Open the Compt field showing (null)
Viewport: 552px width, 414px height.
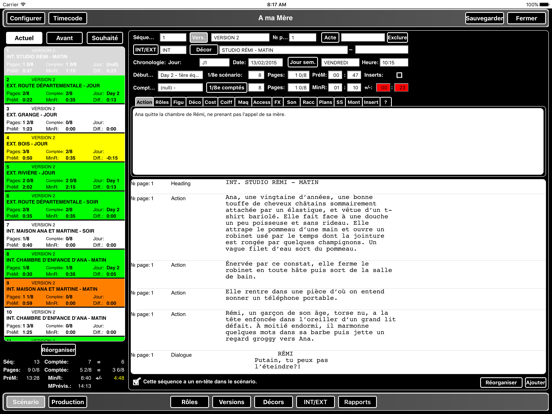click(x=181, y=88)
